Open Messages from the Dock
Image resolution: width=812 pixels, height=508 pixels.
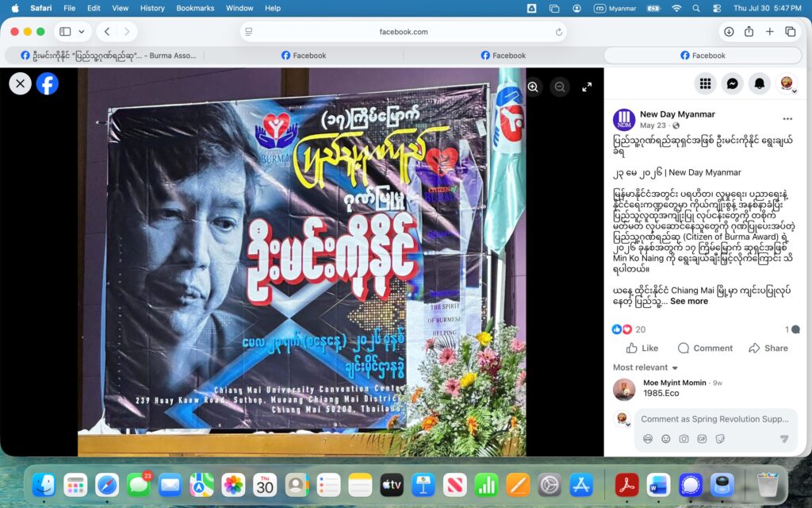pos(138,485)
